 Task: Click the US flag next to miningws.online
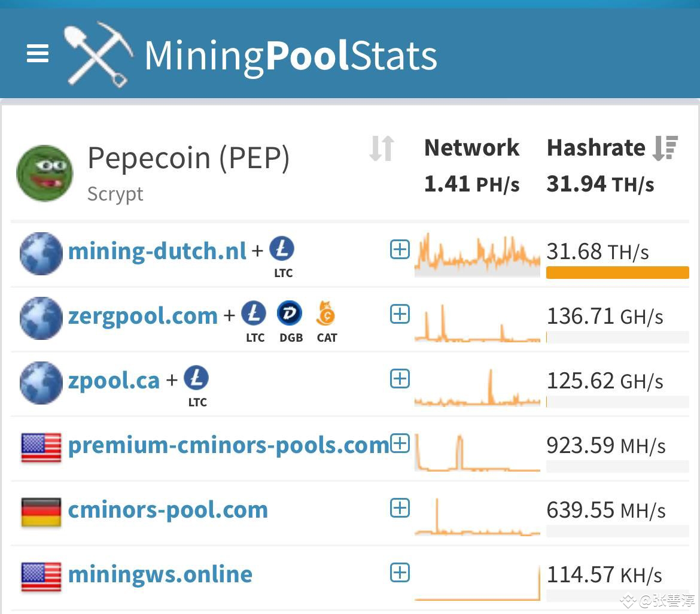pos(40,573)
